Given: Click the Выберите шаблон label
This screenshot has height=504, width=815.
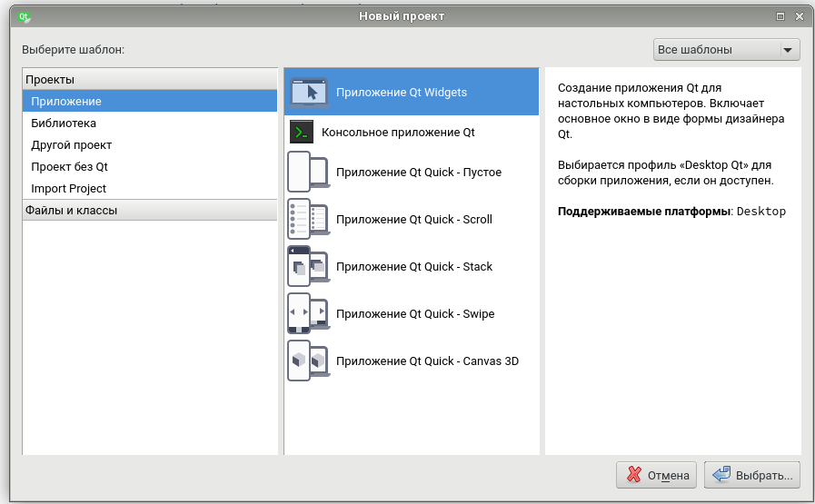Looking at the screenshot, I should [74, 50].
